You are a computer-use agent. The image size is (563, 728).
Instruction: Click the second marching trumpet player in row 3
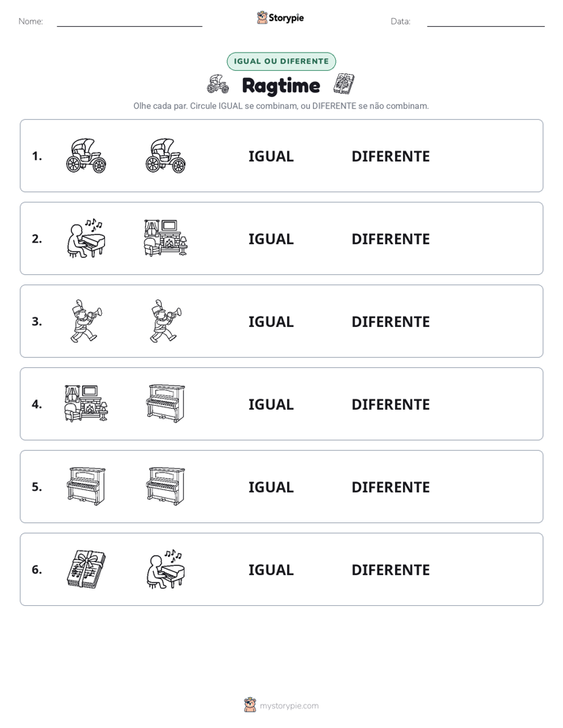pos(166,321)
